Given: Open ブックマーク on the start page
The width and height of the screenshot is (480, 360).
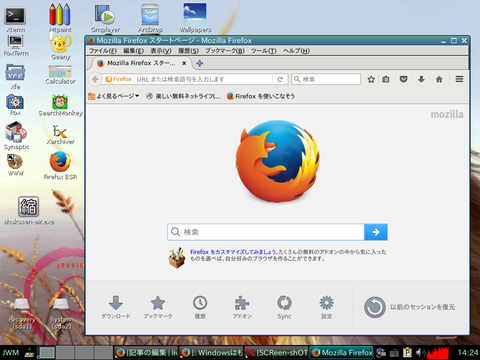Looking at the screenshot, I should coord(158,307).
